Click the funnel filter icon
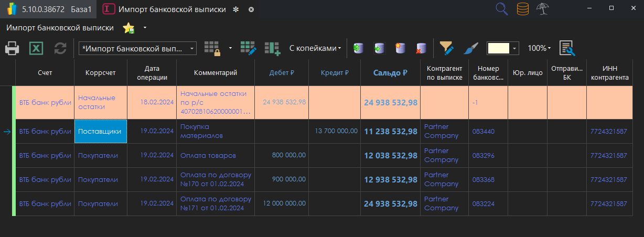This screenshot has height=237, width=644. [446, 48]
